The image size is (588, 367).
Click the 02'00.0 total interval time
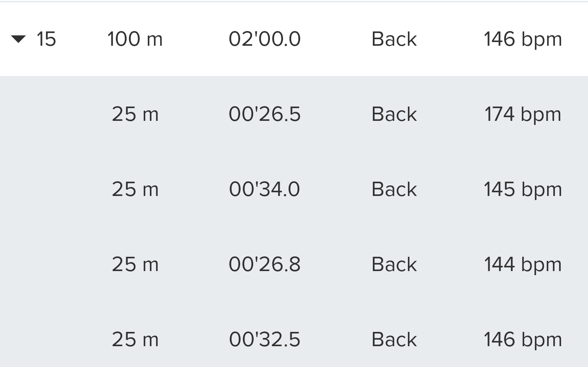click(x=265, y=39)
